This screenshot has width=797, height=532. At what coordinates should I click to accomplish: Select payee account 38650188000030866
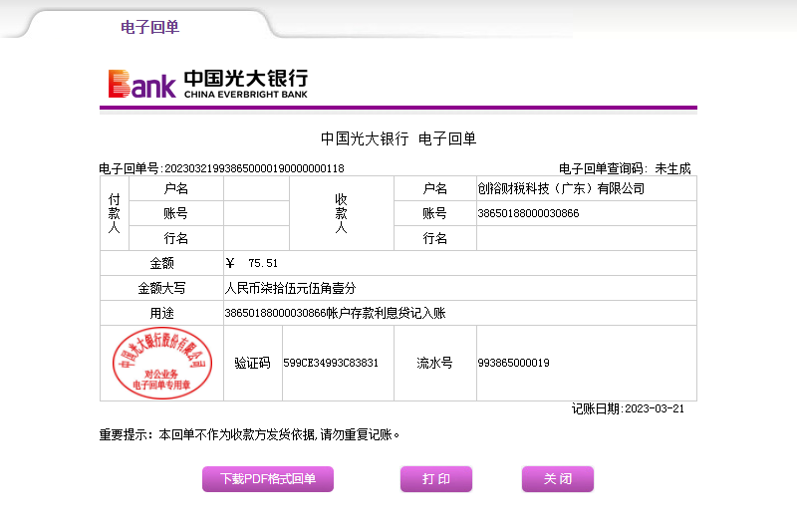point(528,213)
